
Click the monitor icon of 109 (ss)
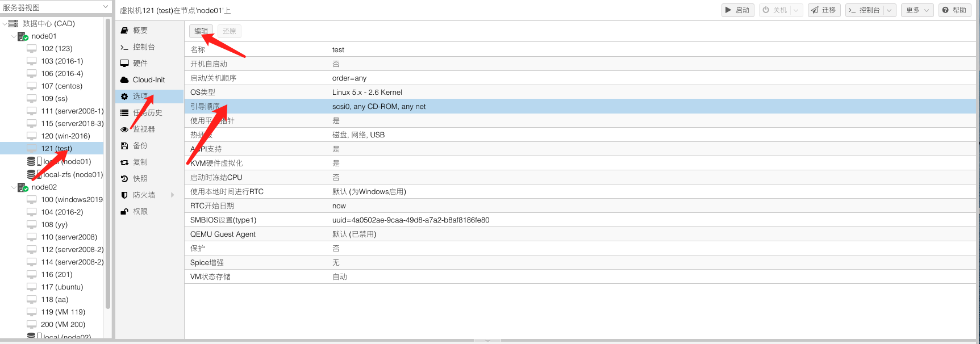(32, 99)
